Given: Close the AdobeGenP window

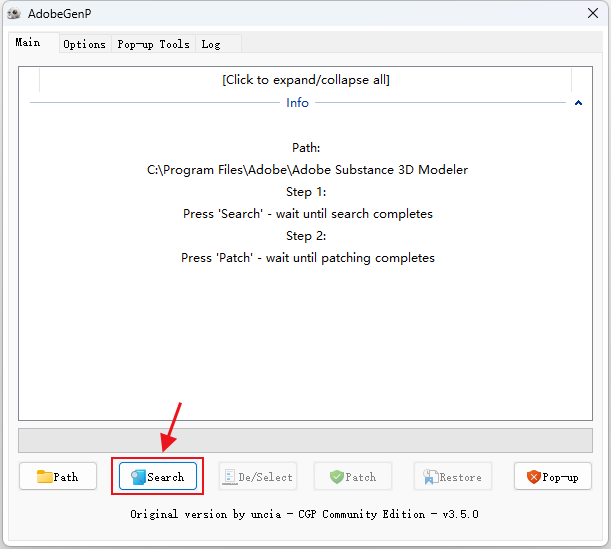Looking at the screenshot, I should (x=593, y=13).
